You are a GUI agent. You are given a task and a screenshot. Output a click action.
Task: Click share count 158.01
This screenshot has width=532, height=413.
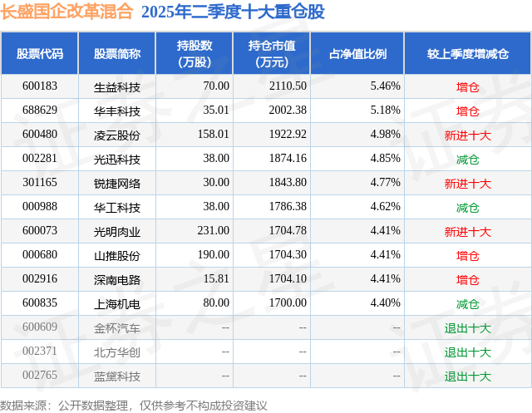(x=214, y=135)
